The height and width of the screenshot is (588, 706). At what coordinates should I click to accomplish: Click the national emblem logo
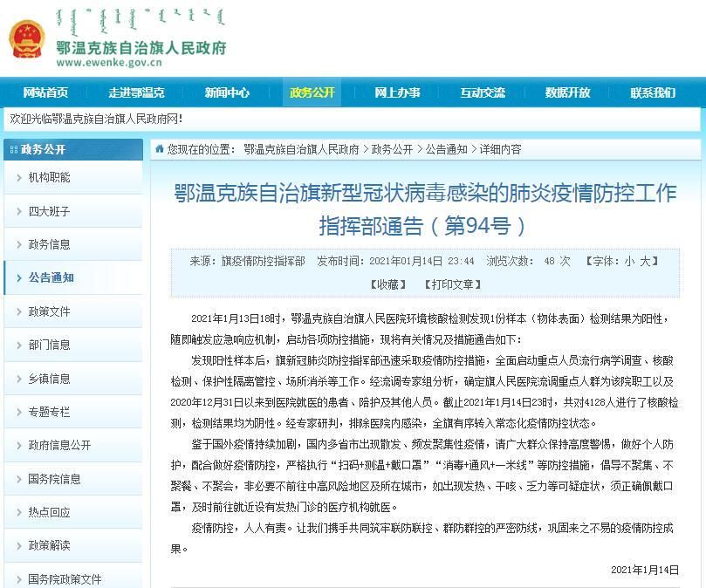26,39
